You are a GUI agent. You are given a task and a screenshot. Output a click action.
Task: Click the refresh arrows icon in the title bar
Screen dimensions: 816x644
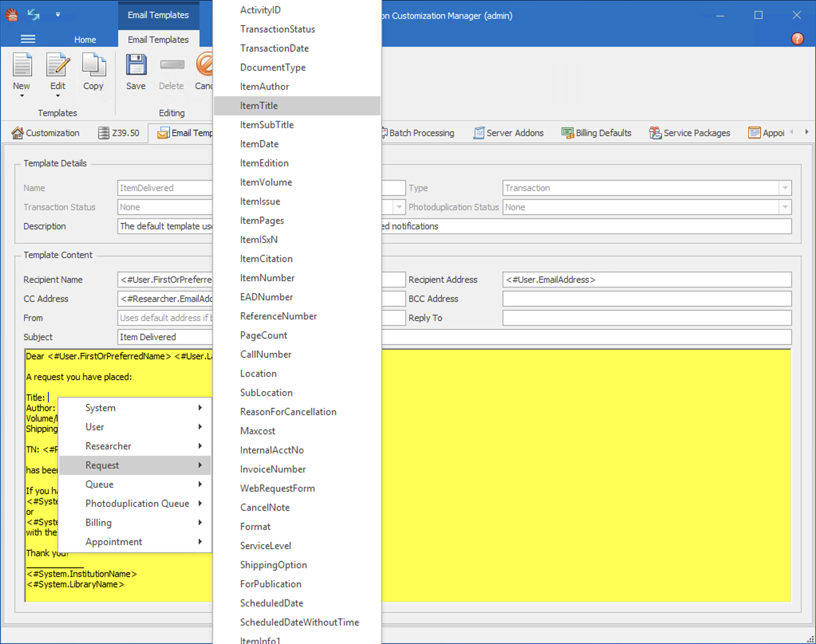[x=33, y=15]
